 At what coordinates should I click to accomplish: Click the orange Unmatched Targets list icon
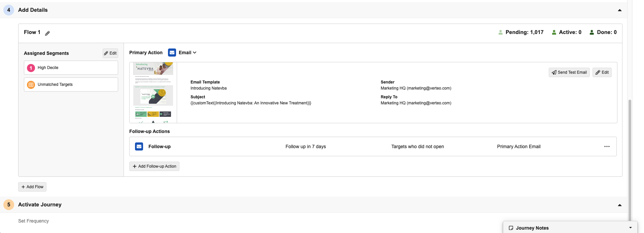point(31,85)
